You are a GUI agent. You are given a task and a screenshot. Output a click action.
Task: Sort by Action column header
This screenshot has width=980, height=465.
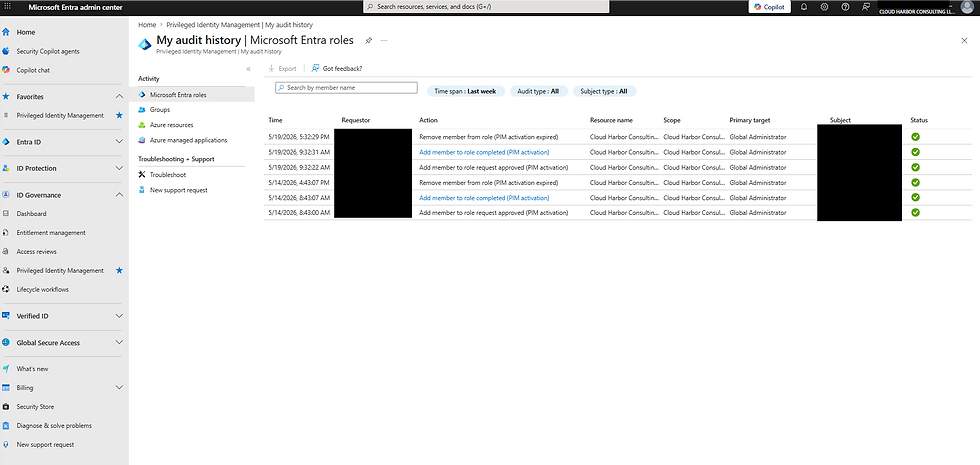428,120
